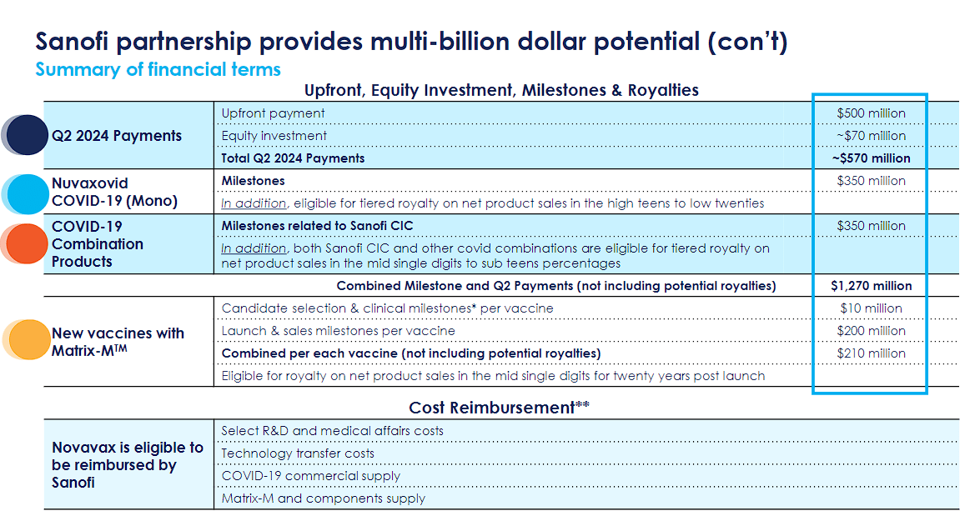Click the 'COVID-19 Combination Products' label
The image size is (980, 516).
tap(98, 244)
